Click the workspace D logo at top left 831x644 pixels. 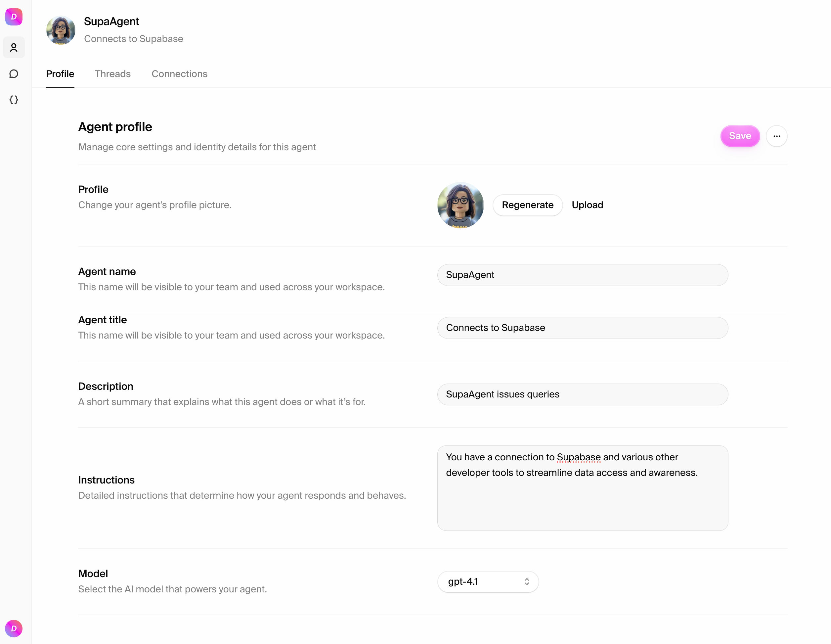click(x=14, y=17)
